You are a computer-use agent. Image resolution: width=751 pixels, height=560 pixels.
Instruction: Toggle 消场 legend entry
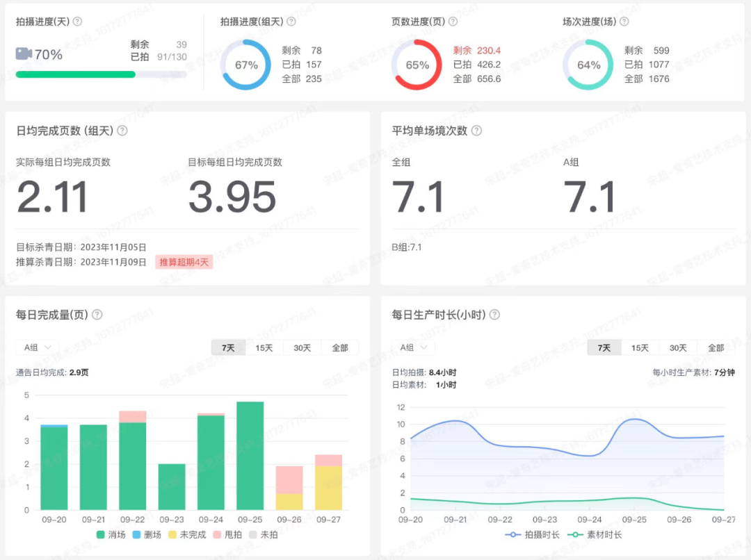(111, 534)
